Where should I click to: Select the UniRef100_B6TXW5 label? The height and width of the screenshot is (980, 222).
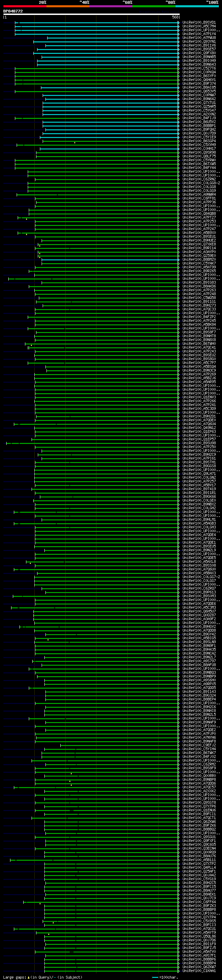[199, 164]
